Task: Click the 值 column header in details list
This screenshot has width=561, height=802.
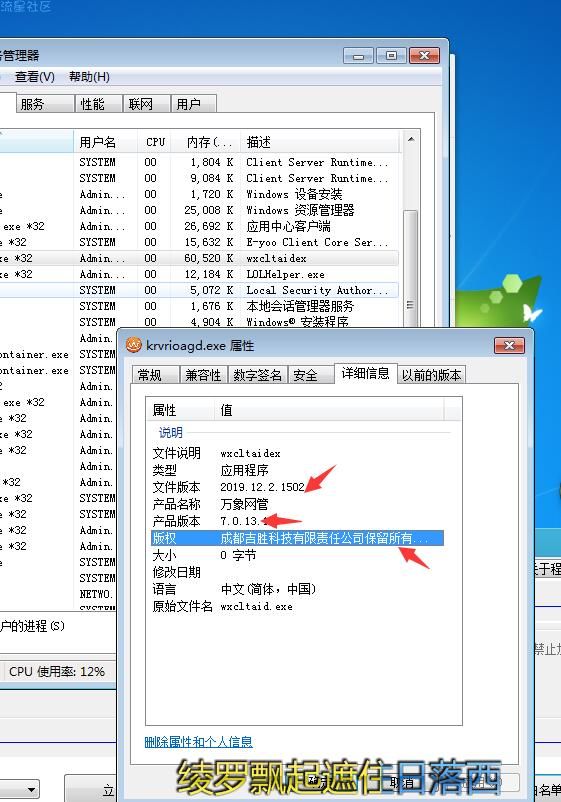Action: 330,410
